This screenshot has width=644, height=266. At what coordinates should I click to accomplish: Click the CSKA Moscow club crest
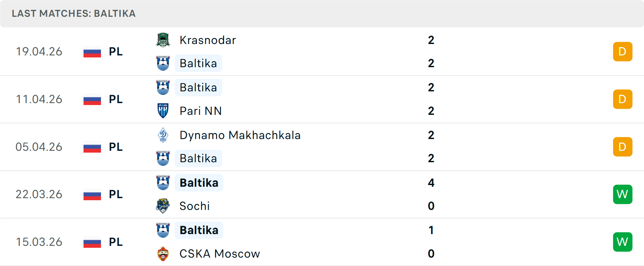click(163, 254)
